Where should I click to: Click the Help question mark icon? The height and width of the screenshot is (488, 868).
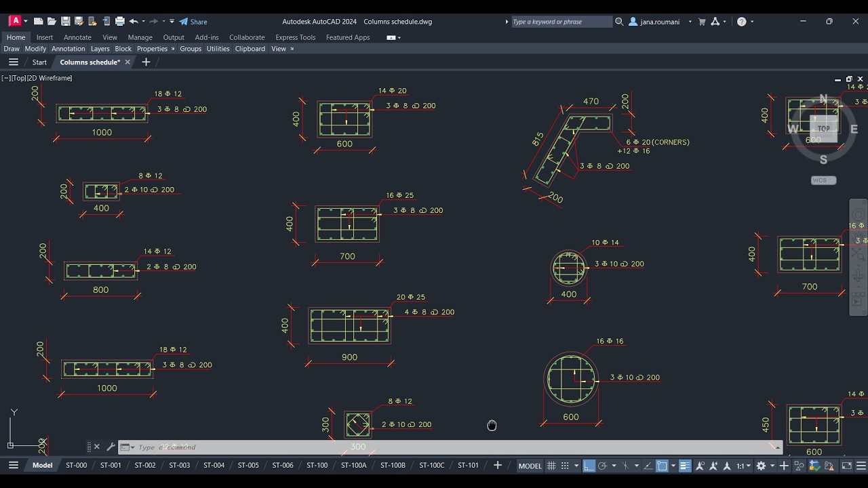(741, 22)
